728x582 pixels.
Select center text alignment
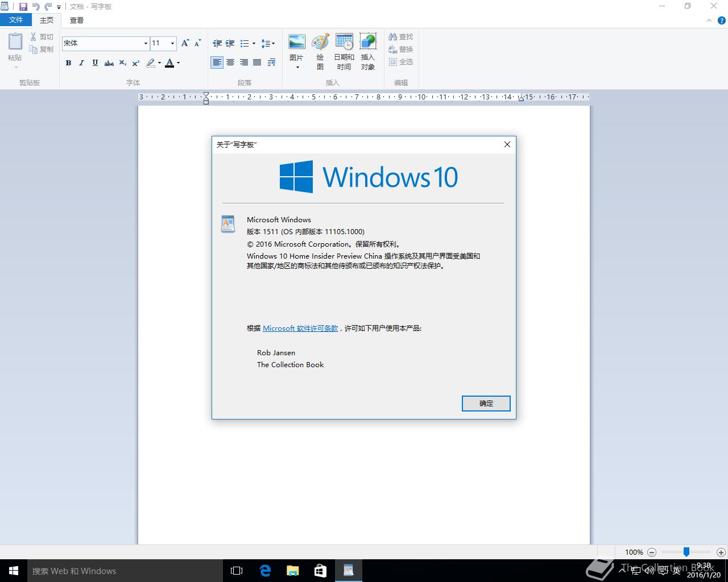(x=230, y=63)
